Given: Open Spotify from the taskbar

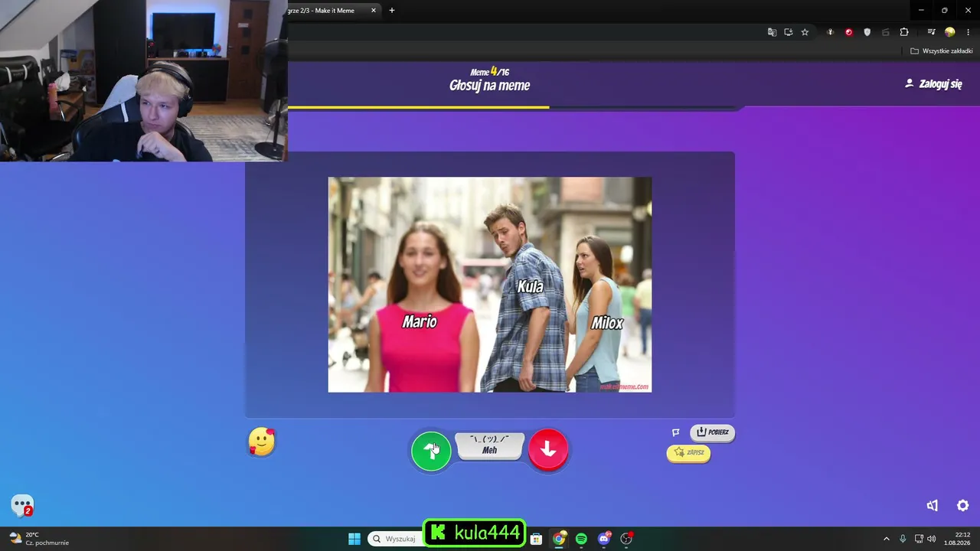Looking at the screenshot, I should [x=581, y=539].
